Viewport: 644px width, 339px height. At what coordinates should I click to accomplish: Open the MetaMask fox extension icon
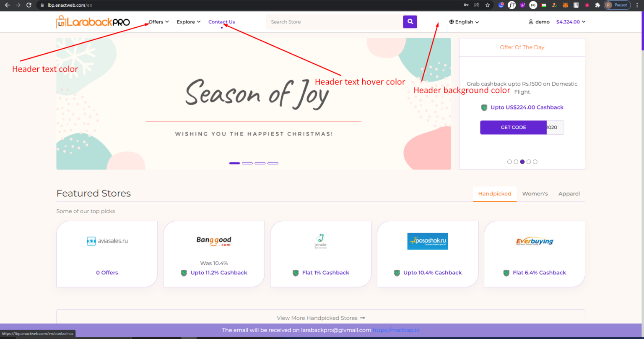565,5
